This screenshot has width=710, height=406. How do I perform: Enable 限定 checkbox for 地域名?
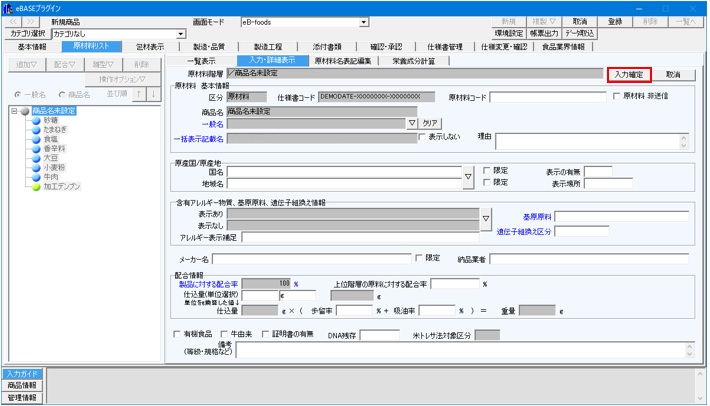(487, 182)
